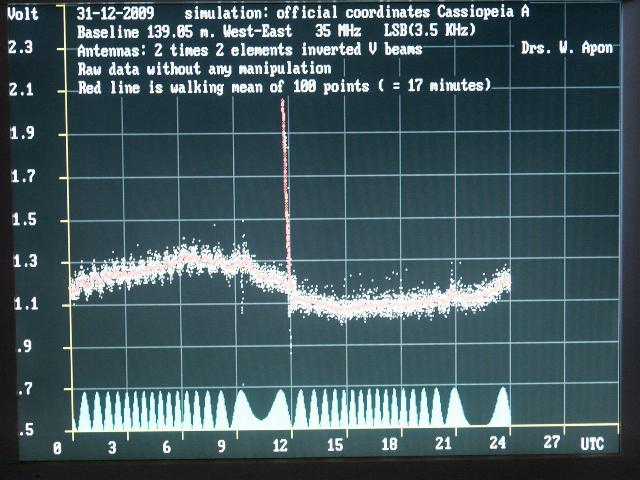Screen dimensions: 640x480
Task: Click the x-axis hour label 18
Action: click(389, 444)
